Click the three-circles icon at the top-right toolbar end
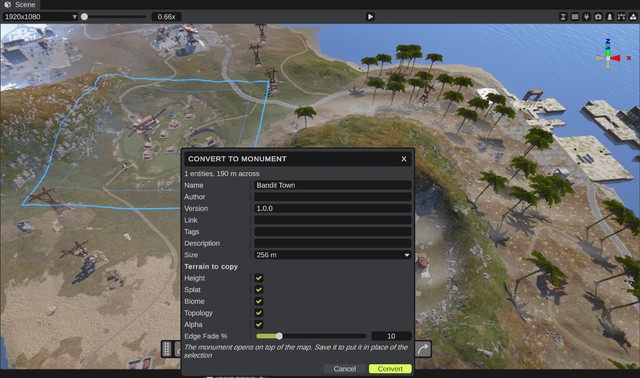 pos(633,17)
